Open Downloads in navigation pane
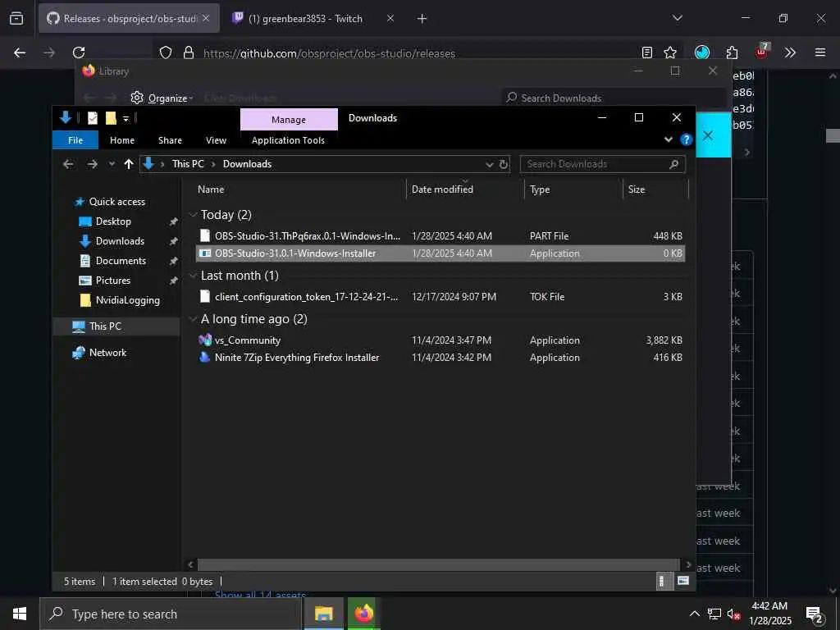The width and height of the screenshot is (840, 630). point(120,241)
